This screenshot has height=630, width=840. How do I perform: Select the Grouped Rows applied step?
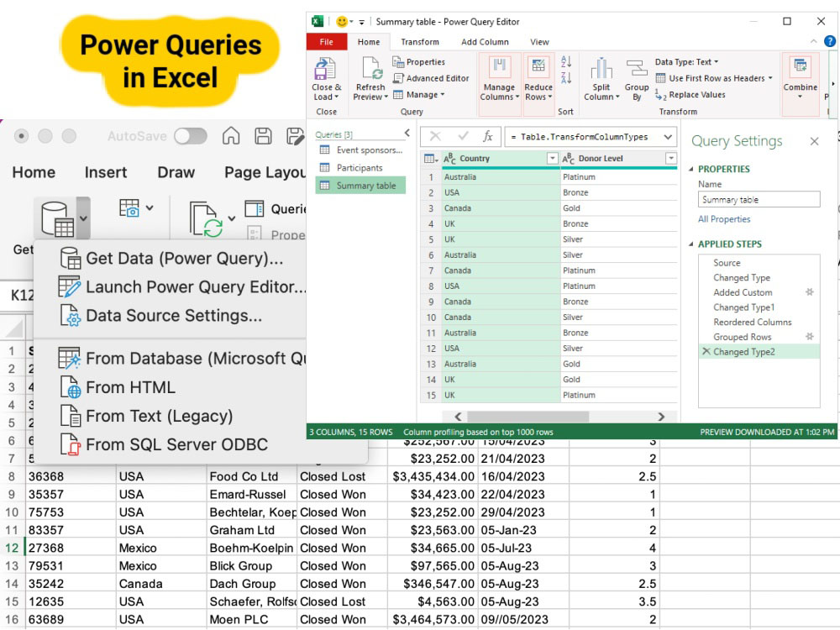click(742, 337)
